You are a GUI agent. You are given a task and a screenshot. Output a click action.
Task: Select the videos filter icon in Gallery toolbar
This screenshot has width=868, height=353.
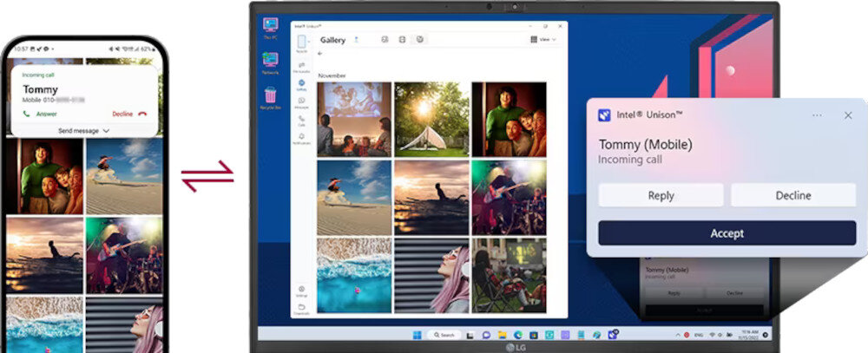click(403, 39)
